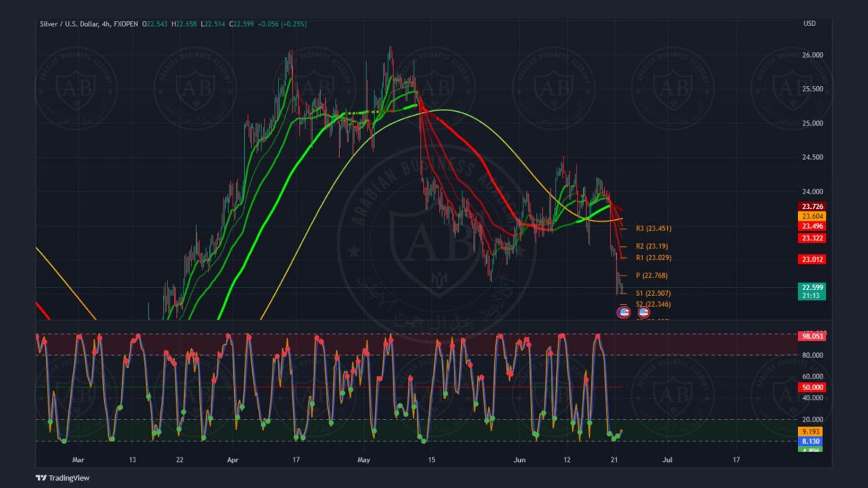Click the 25.000 price axis label

point(812,123)
